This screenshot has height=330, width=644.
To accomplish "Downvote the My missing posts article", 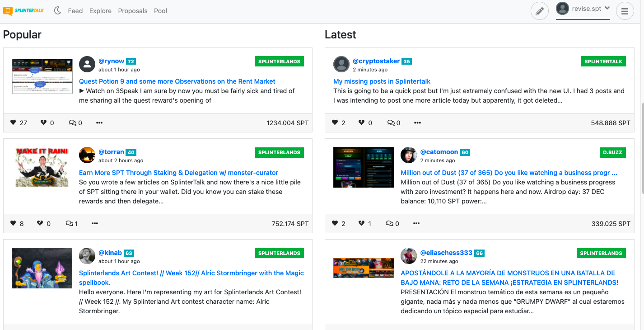I will 361,123.
